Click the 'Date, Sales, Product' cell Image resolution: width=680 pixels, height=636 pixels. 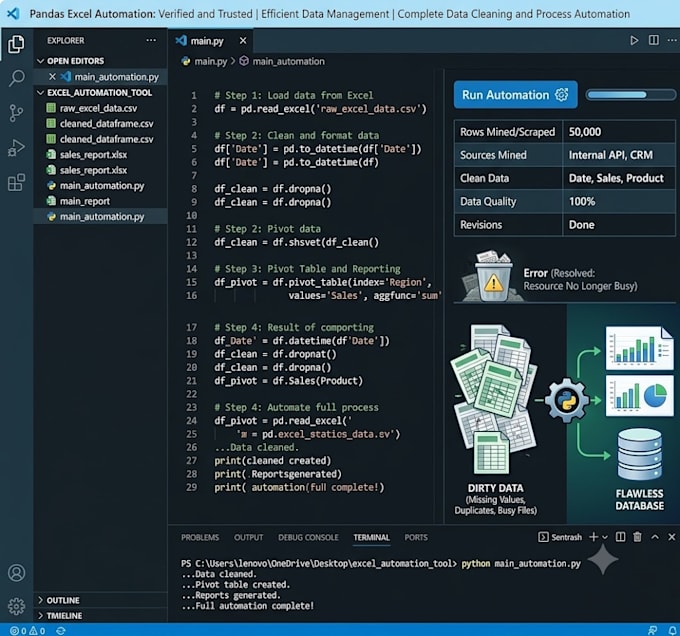[x=619, y=178]
